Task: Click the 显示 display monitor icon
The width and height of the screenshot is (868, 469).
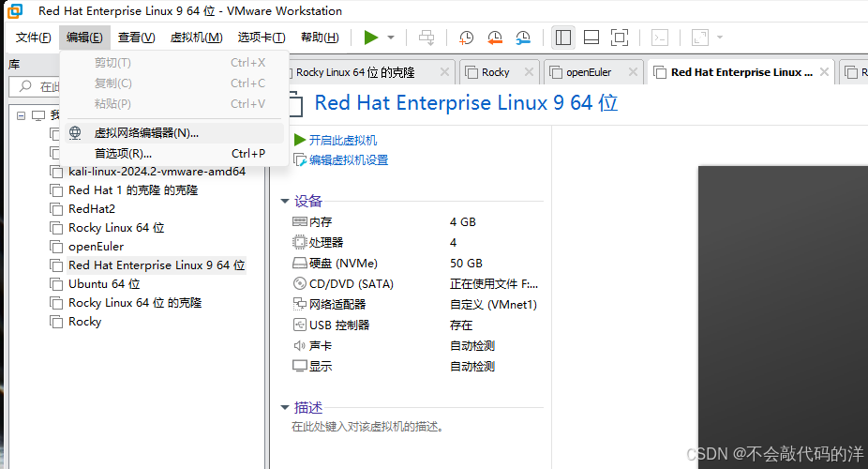Action: [299, 366]
